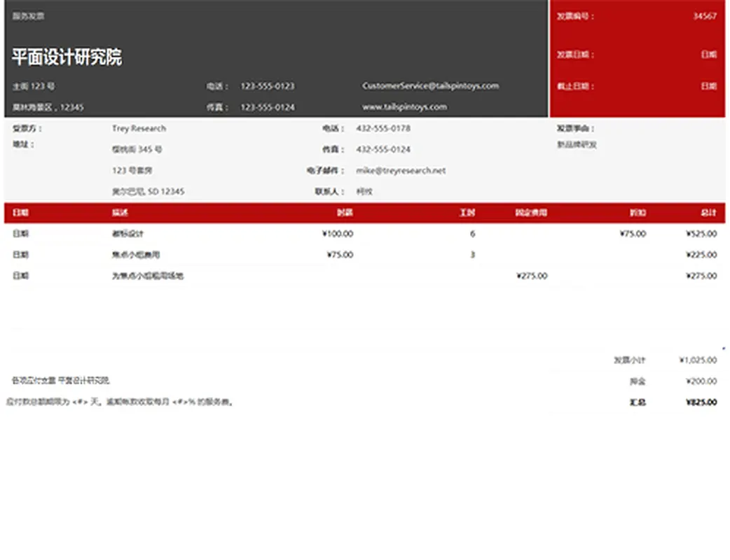Viewport: 730px width, 560px height.
Task: Click the bold ¥825.00 final total
Action: click(x=701, y=402)
